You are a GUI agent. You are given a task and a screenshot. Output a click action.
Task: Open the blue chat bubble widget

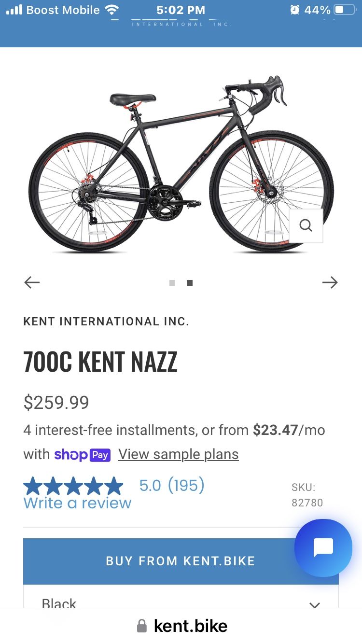coord(323,547)
